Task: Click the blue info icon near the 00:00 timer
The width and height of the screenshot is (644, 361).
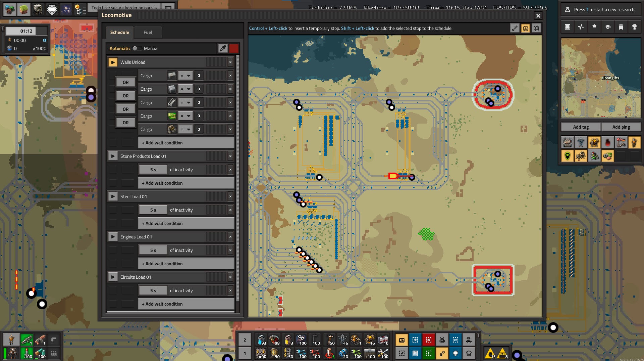Action: point(44,40)
